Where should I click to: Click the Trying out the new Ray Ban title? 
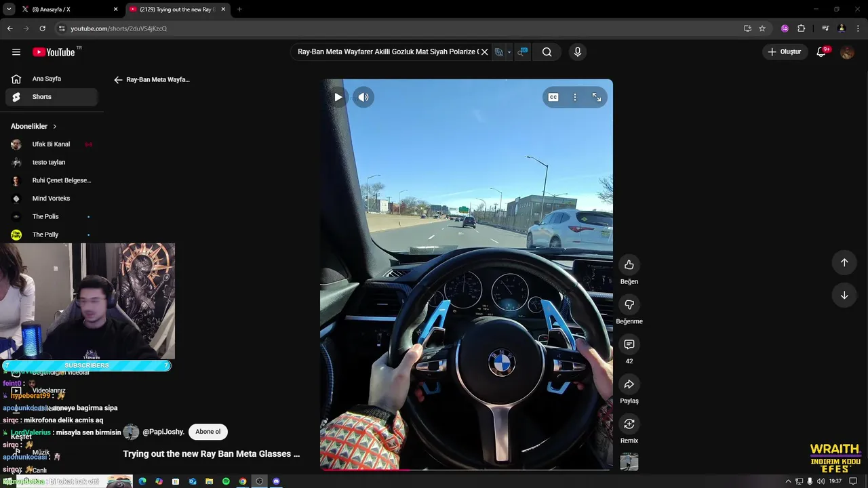point(211,454)
